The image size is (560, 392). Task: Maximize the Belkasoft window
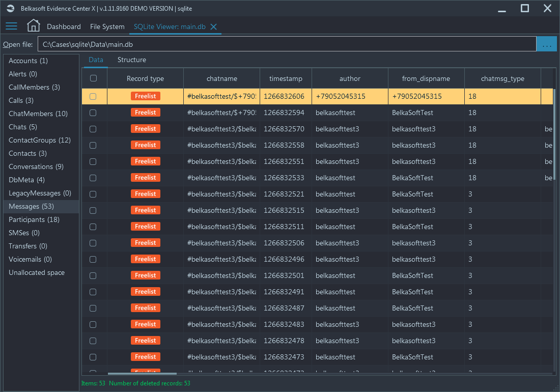tap(525, 8)
